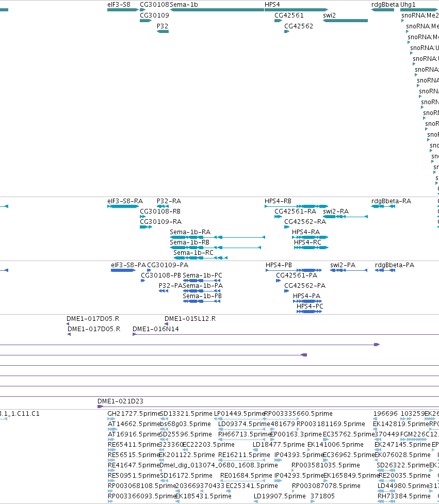439x504 pixels.
Task: Click the Sema-1b gene feature bar
Action: (x=217, y=10)
